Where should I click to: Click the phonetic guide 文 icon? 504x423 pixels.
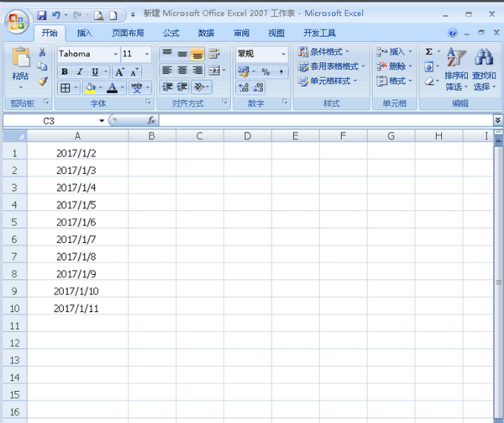coord(137,87)
